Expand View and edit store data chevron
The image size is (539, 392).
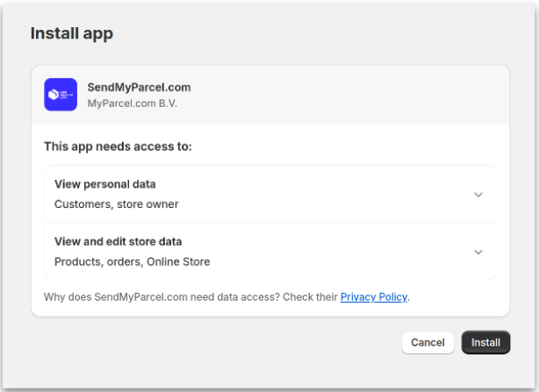click(x=478, y=252)
